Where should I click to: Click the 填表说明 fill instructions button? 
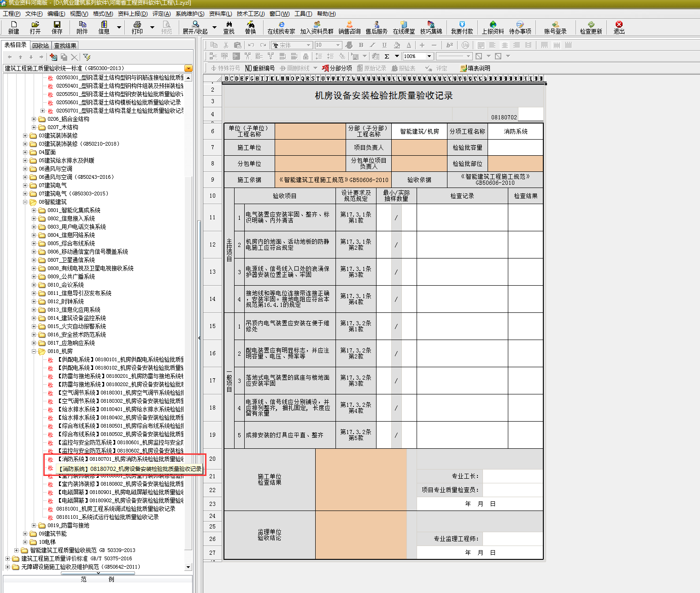(x=475, y=68)
